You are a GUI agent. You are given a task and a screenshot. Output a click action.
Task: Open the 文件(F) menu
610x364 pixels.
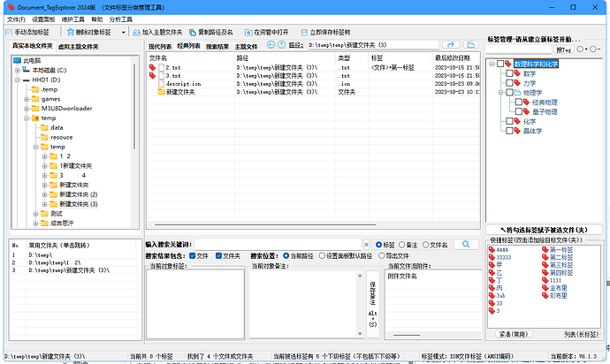click(x=16, y=19)
